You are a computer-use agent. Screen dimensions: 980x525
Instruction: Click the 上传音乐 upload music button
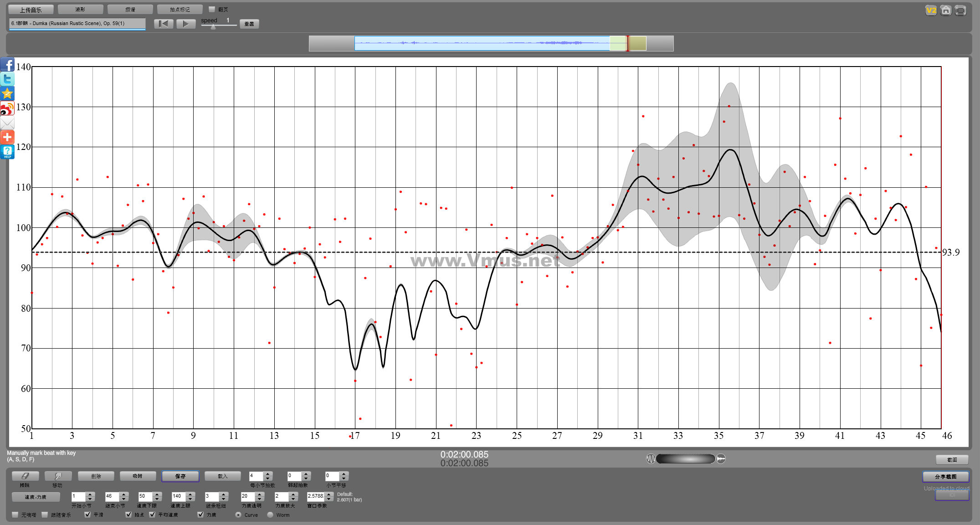[x=31, y=10]
